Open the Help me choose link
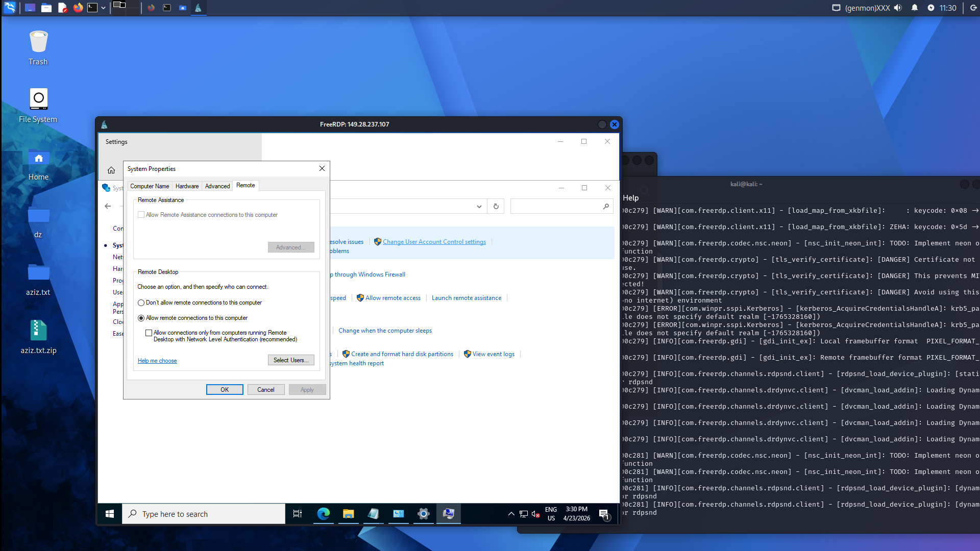 click(x=157, y=361)
